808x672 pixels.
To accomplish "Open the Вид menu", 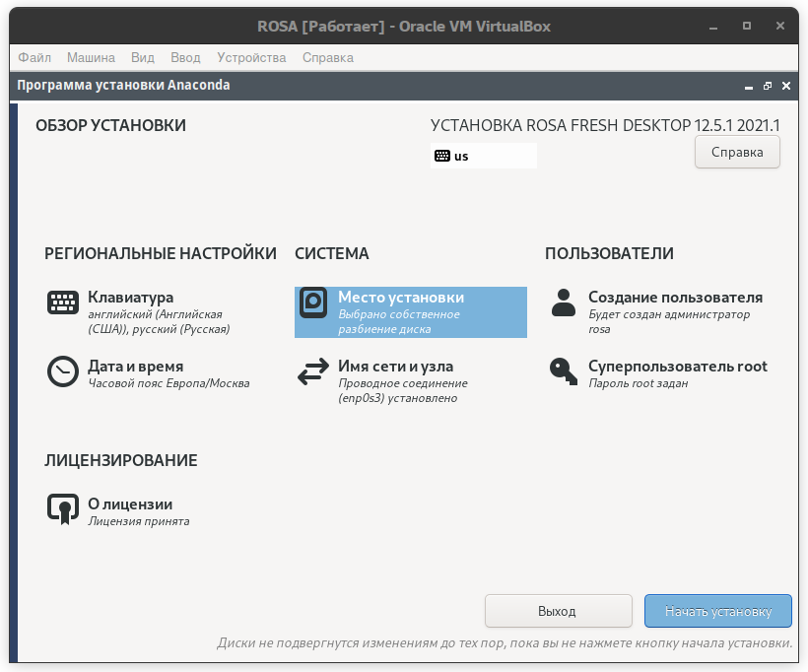I will 143,58.
